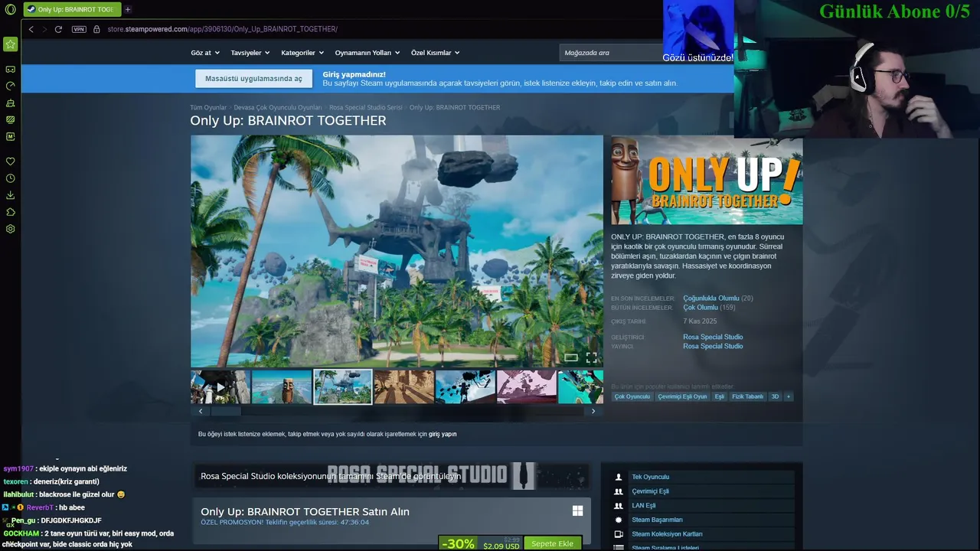Image resolution: width=980 pixels, height=551 pixels.
Task: Open browser settings gear icon
Action: pos(11,229)
